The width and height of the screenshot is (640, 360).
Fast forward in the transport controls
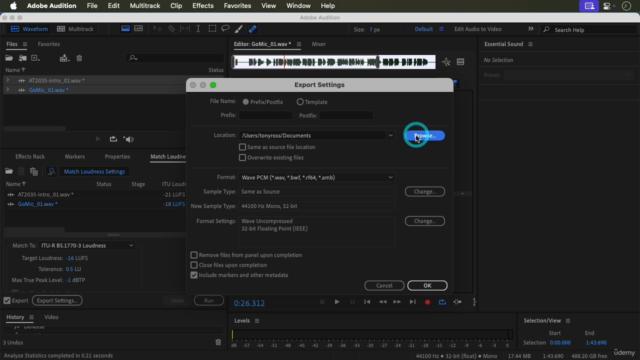point(397,302)
